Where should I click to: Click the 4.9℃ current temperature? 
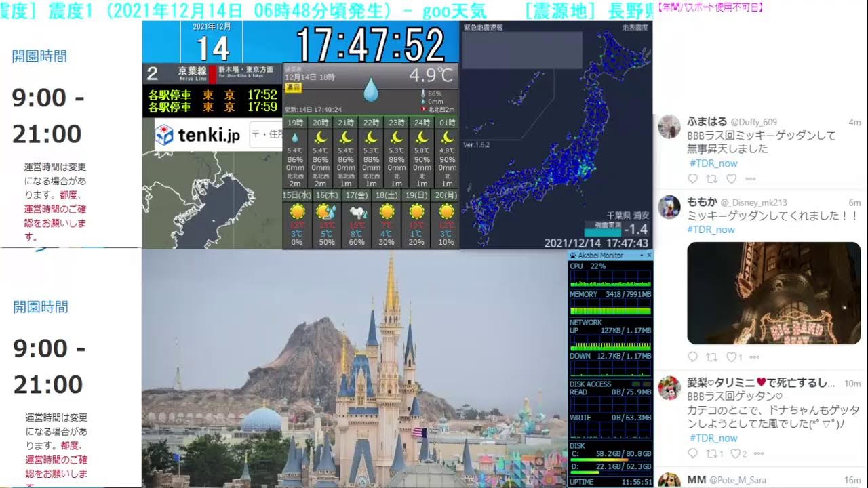click(x=431, y=75)
